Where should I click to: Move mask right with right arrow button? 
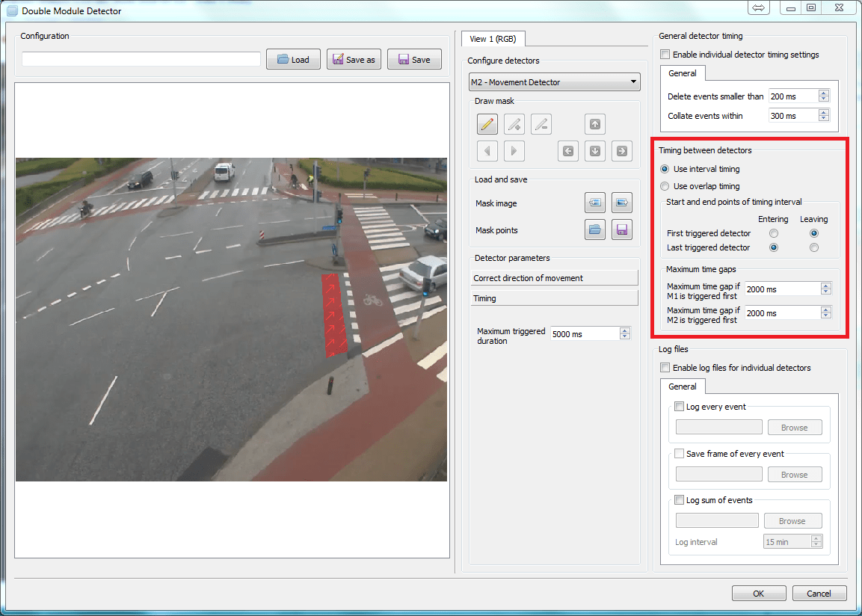click(x=622, y=151)
